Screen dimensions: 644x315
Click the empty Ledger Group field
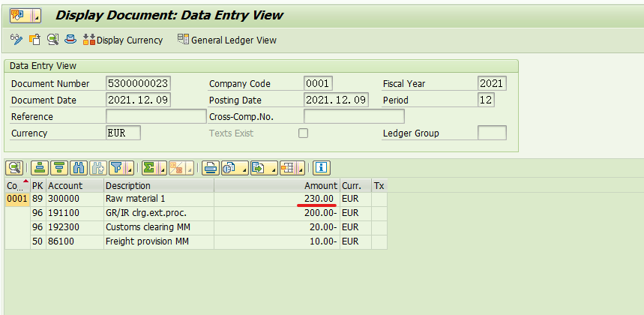tap(492, 133)
